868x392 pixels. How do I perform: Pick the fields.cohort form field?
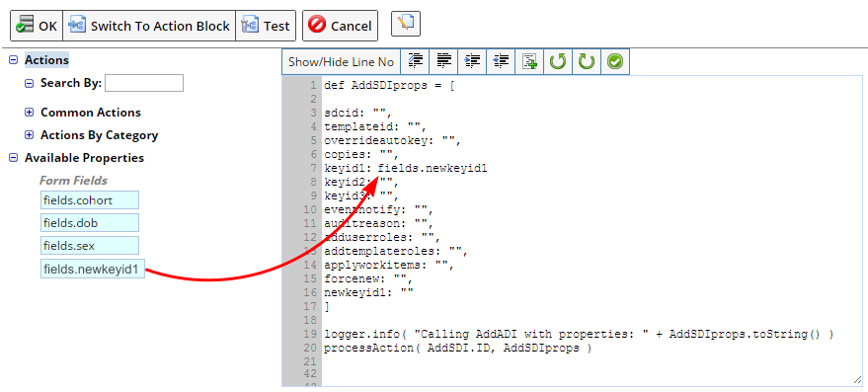click(x=90, y=199)
